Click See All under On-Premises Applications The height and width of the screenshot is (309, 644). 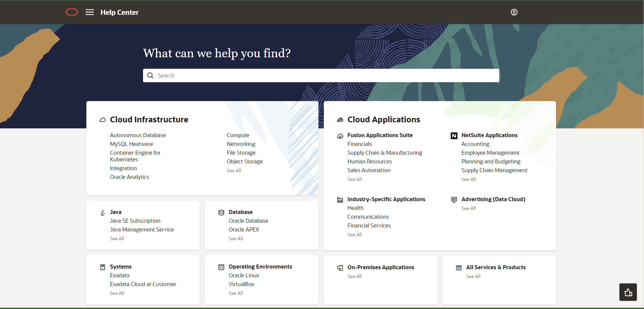pos(354,276)
